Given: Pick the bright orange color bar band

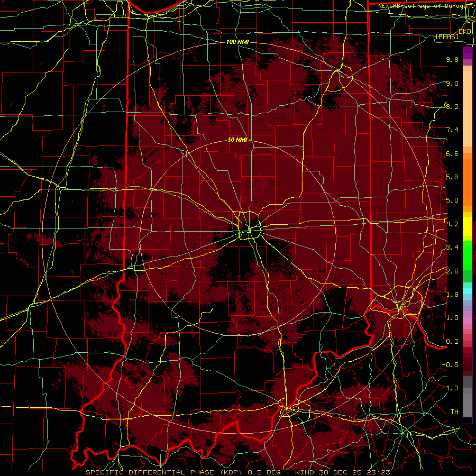Looking at the screenshot, I should click(467, 182).
